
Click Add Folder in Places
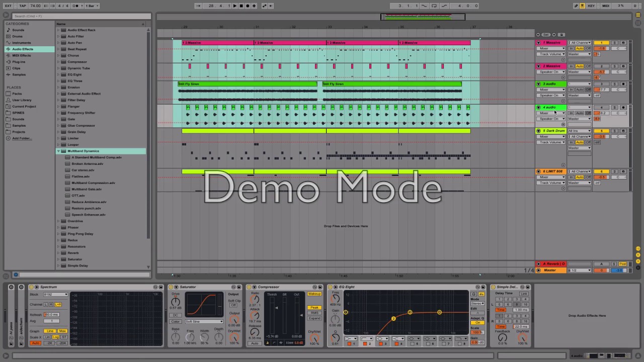point(22,138)
